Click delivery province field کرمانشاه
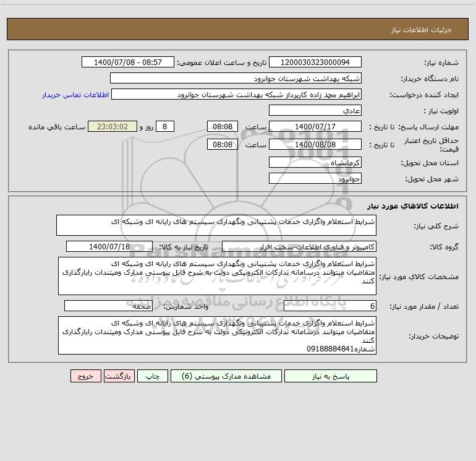 tap(315, 162)
